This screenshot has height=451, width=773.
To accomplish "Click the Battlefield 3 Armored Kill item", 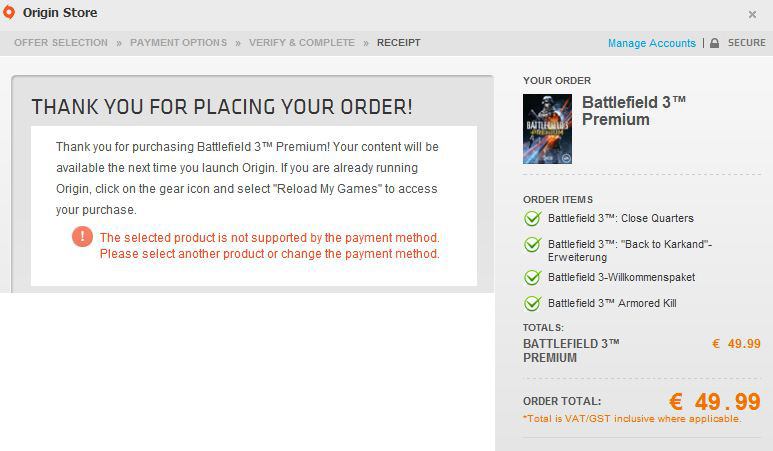I will tap(612, 303).
